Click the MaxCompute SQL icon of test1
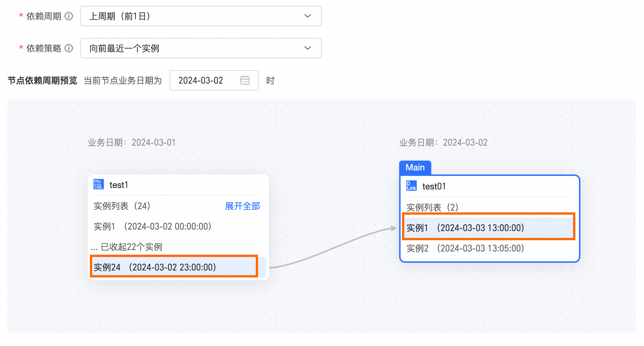The width and height of the screenshot is (644, 346). 99,184
